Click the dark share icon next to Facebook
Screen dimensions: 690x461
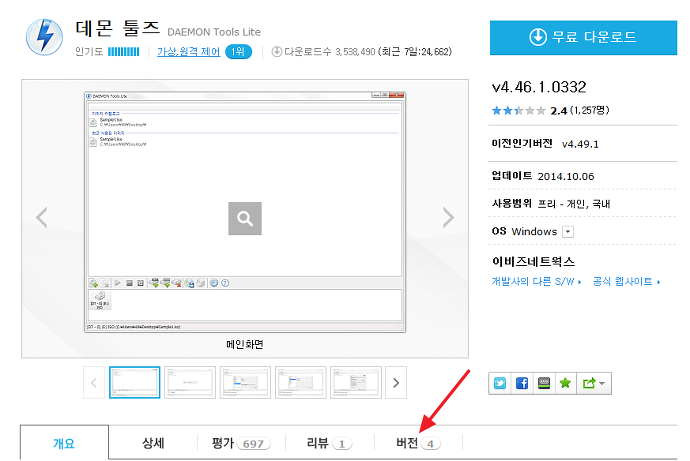(544, 383)
